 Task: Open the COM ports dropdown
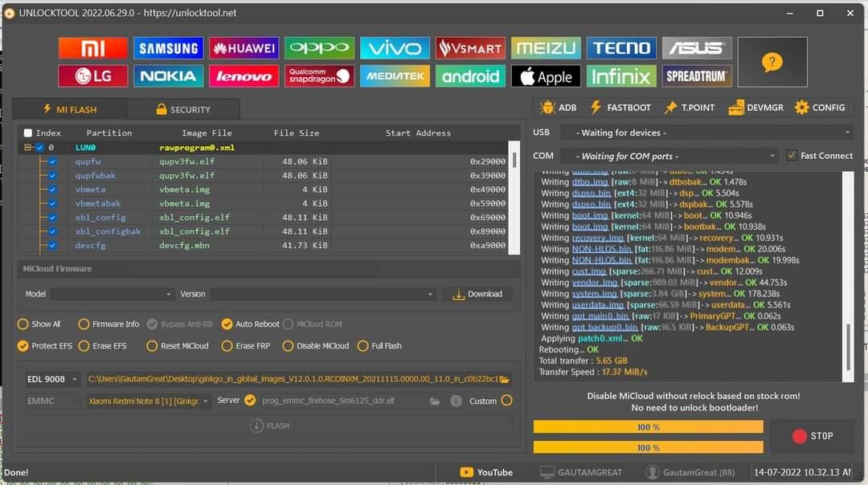(669, 156)
